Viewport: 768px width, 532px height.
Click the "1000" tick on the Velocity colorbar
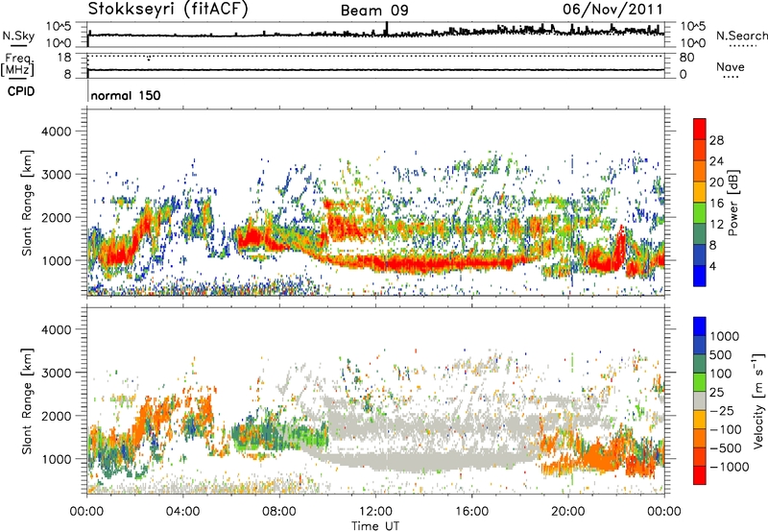click(725, 336)
